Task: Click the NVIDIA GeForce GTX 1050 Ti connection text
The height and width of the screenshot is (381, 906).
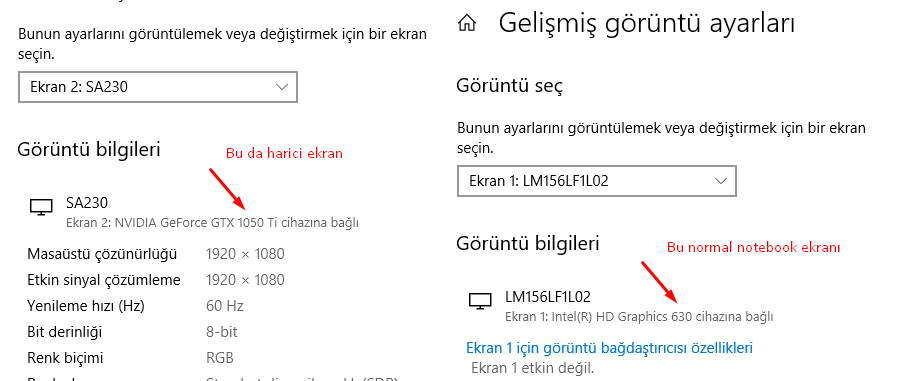Action: [213, 223]
